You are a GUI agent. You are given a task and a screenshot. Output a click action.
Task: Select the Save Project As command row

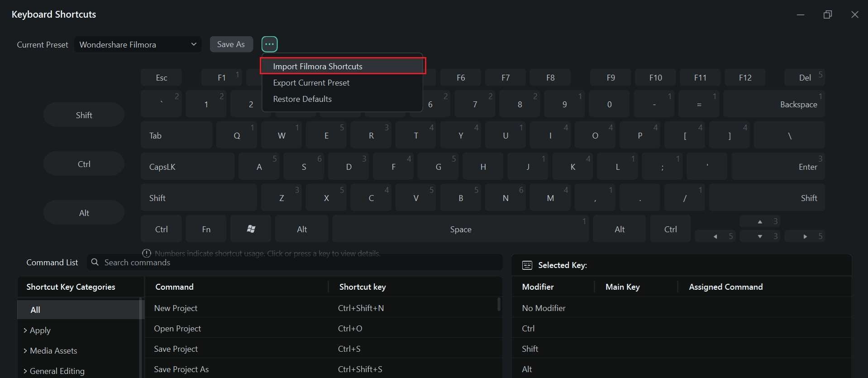323,369
